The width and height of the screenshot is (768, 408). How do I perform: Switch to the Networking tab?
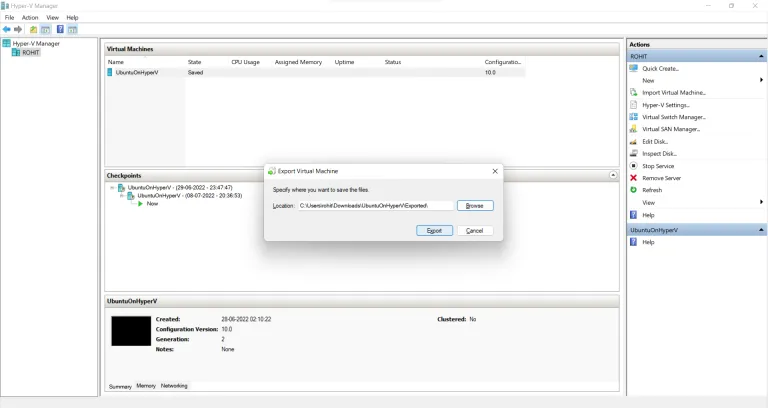(x=174, y=386)
